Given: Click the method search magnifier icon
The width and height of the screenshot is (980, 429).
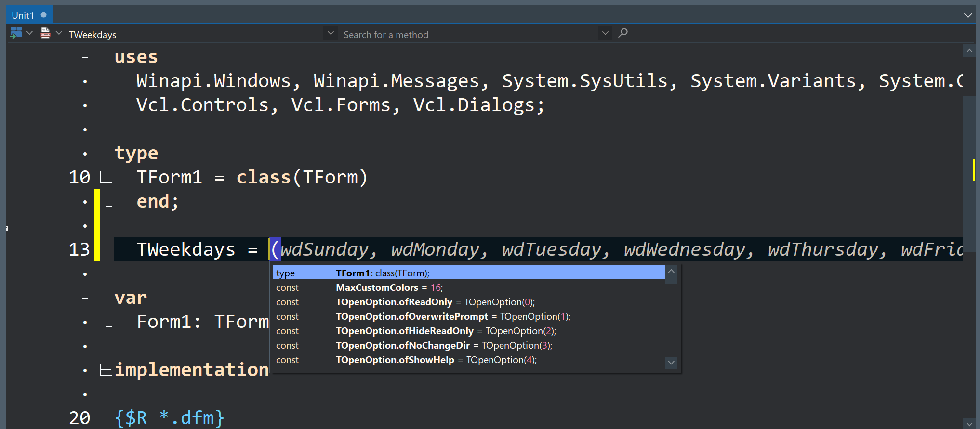Looking at the screenshot, I should 623,33.
